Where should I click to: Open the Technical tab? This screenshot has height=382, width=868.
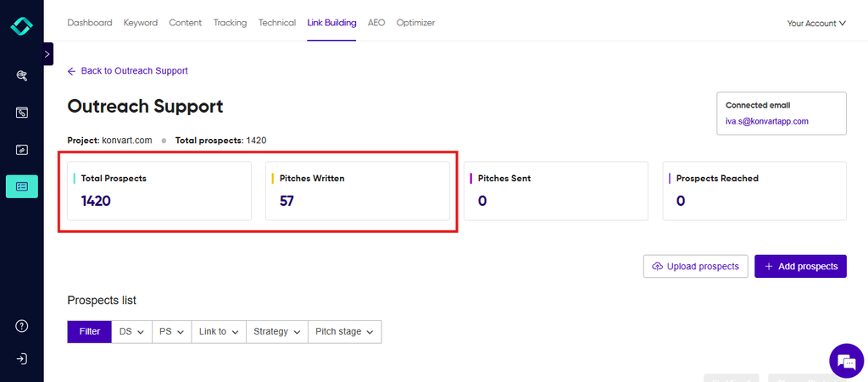(277, 23)
